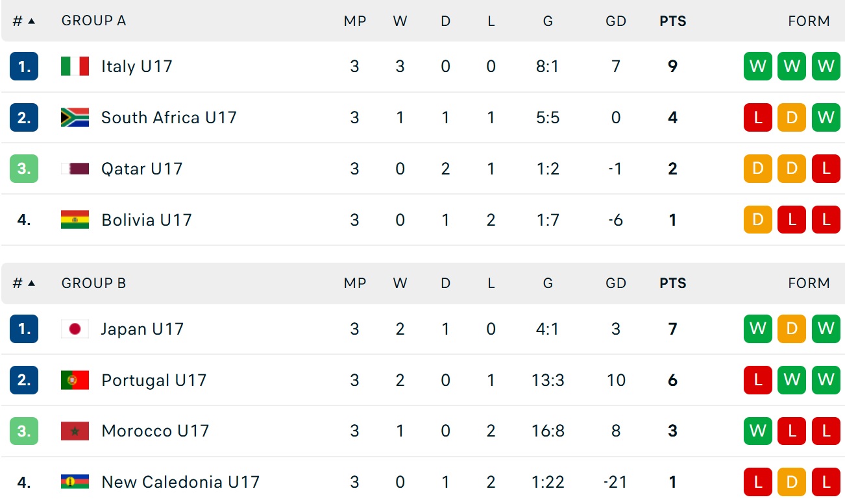The image size is (845, 504).
Task: Open Italy U17 team link
Action: (x=136, y=66)
